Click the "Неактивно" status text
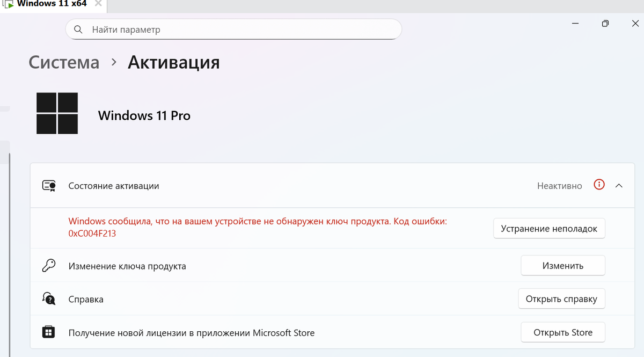Screen dimensions: 644x357 tap(560, 186)
